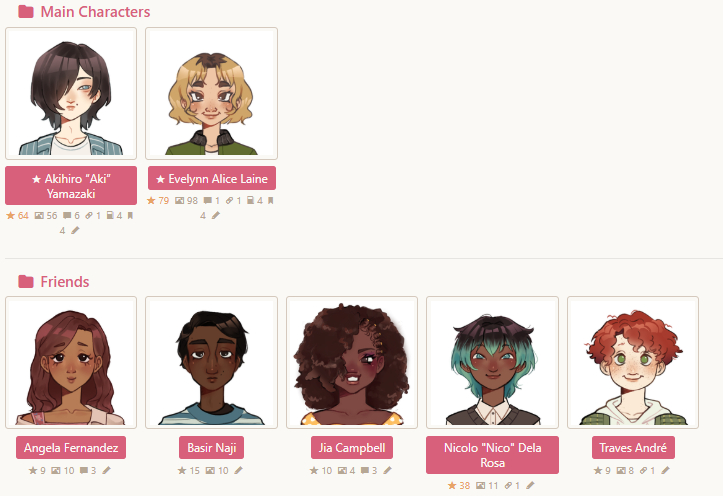This screenshot has height=496, width=723.
Task: Click the Friends folder title link
Action: (x=65, y=281)
